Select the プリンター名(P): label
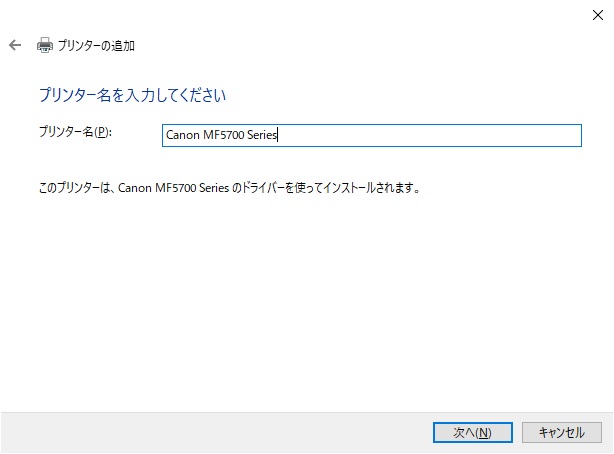Screen dimensions: 614x454 (75, 132)
